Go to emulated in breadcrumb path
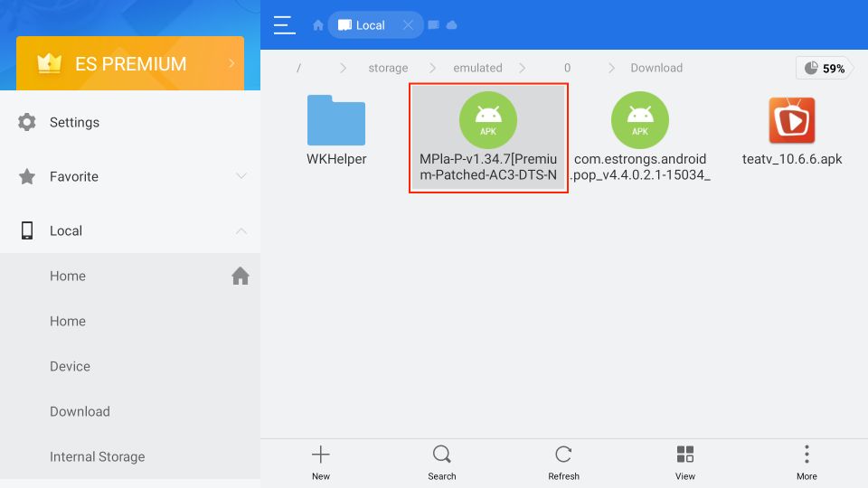The height and width of the screenshot is (488, 868). (477, 68)
